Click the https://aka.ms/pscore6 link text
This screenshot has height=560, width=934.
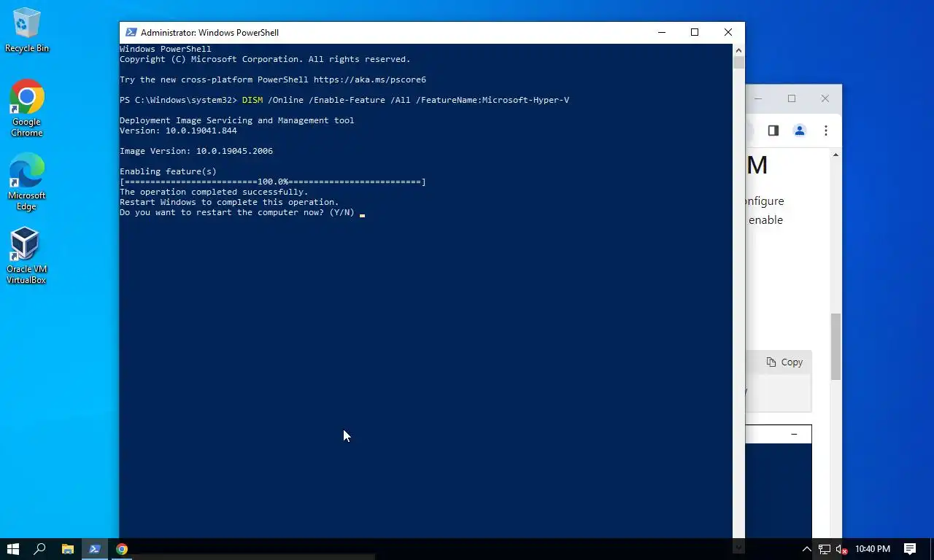click(x=370, y=79)
